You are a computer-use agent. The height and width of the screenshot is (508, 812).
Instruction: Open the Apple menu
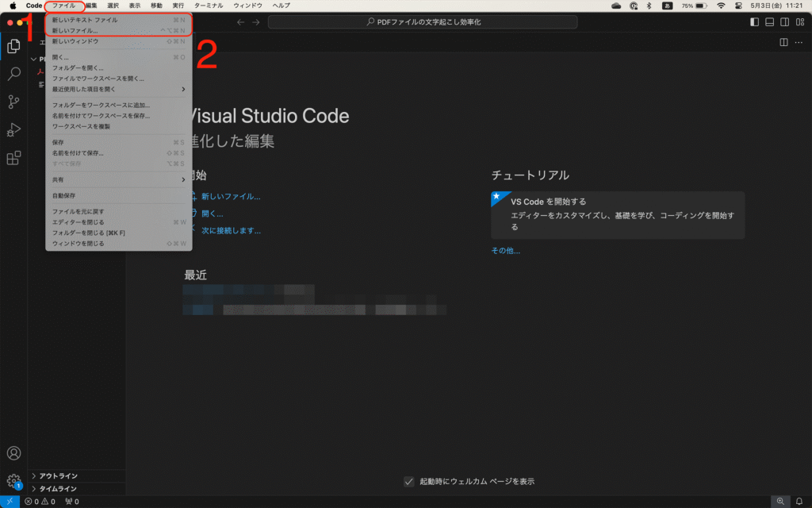pos(13,6)
